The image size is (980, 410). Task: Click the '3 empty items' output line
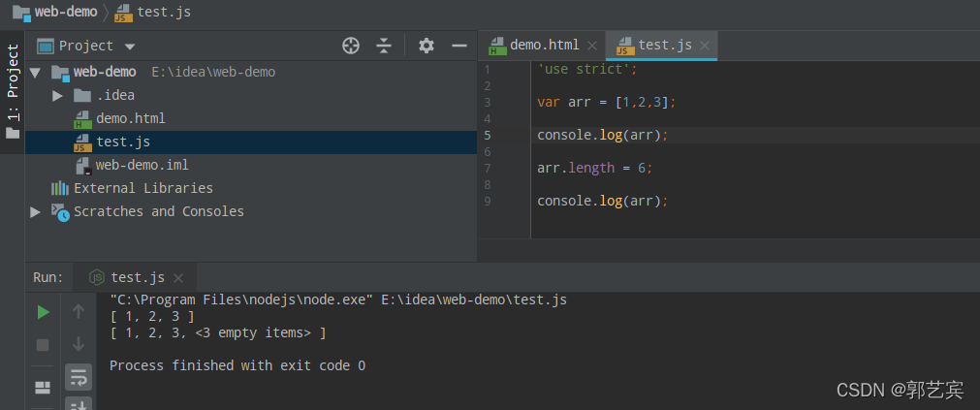pyautogui.click(x=217, y=333)
